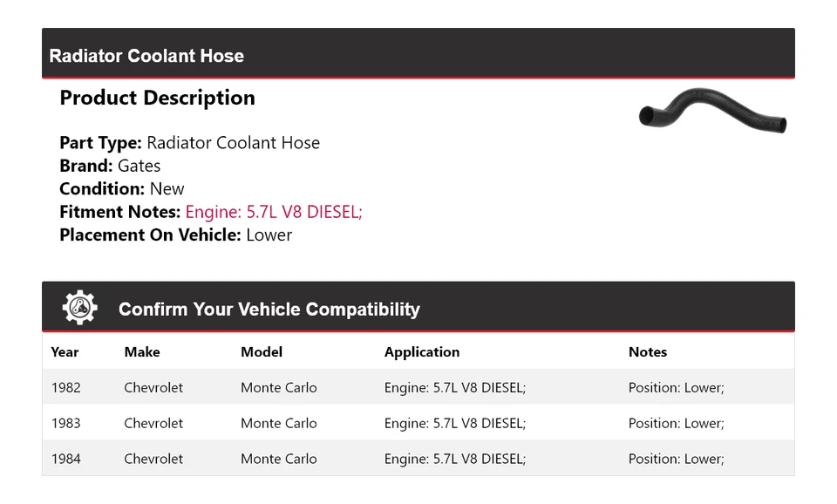
Task: Click the Product Description heading
Action: tap(157, 98)
